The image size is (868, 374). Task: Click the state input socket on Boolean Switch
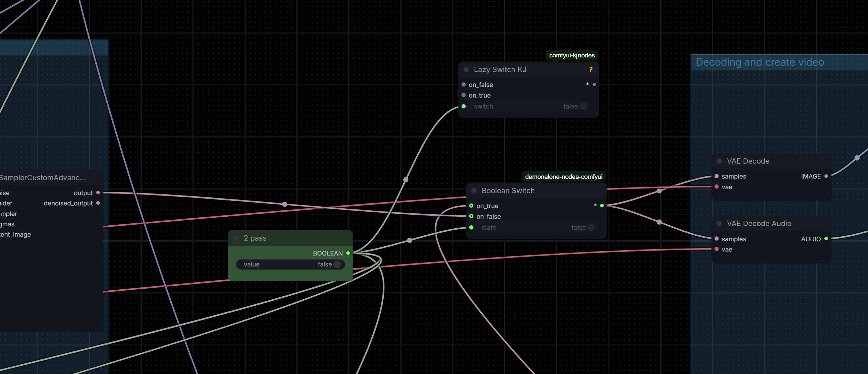[x=471, y=228]
